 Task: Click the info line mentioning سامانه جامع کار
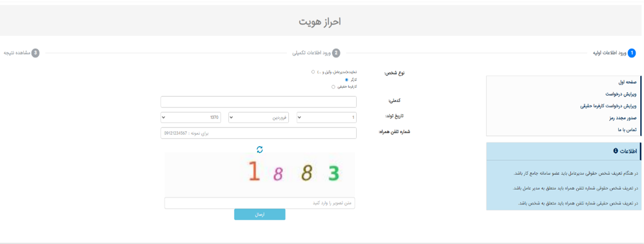pyautogui.click(x=575, y=173)
